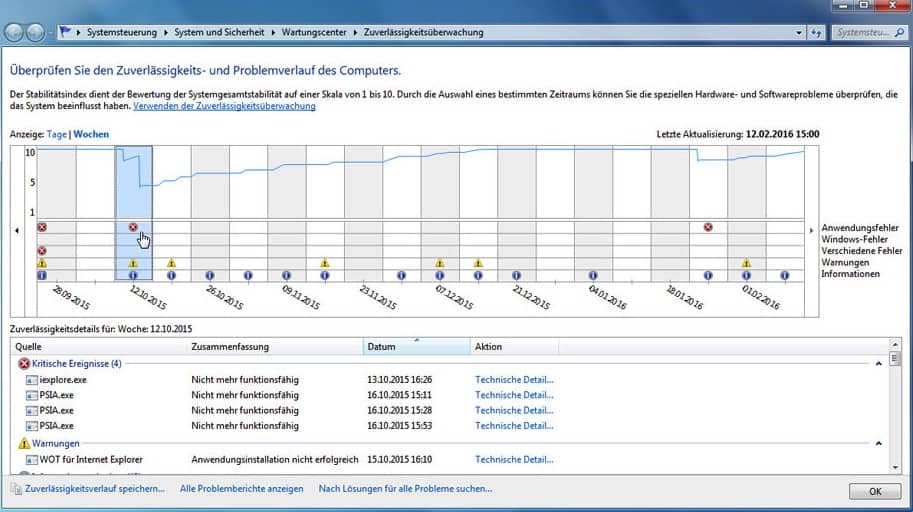913x512 pixels.
Task: Click the details list vertical scrollbar down arrow
Action: pos(894,468)
